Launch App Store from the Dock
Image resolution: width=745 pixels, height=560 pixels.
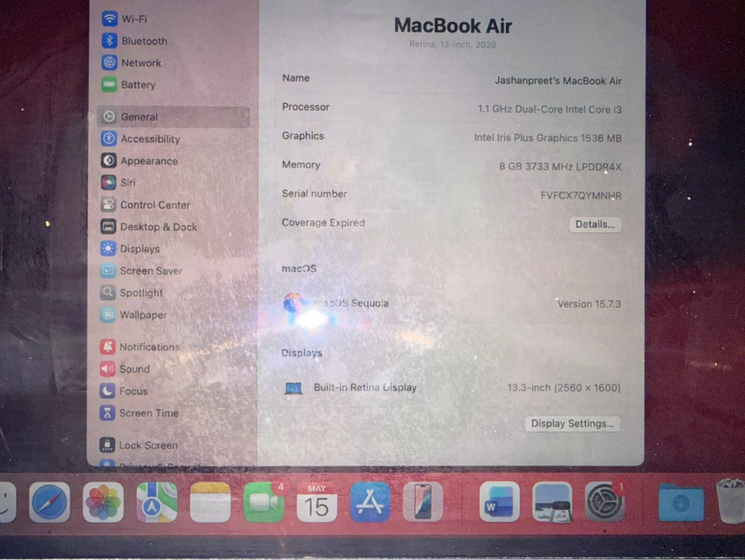370,503
